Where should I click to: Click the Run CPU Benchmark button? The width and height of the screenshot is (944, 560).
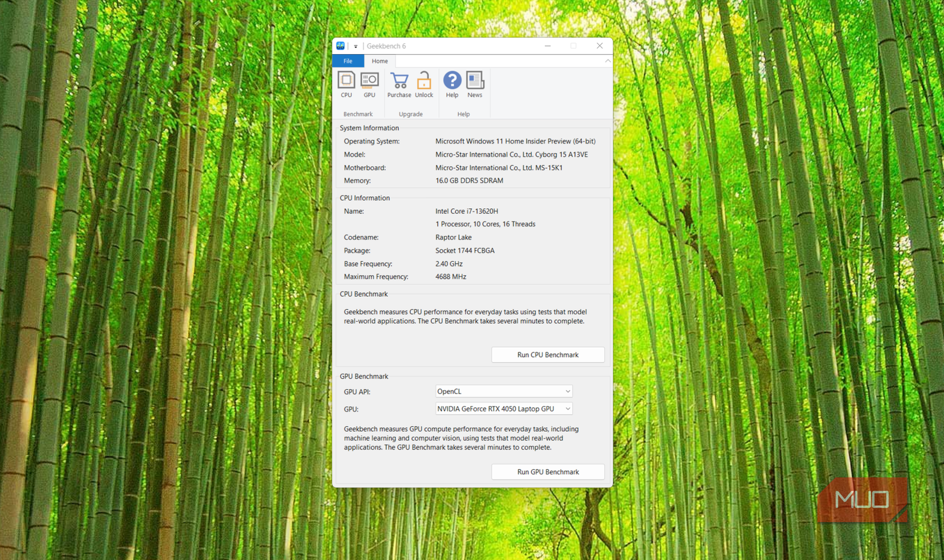(x=548, y=355)
